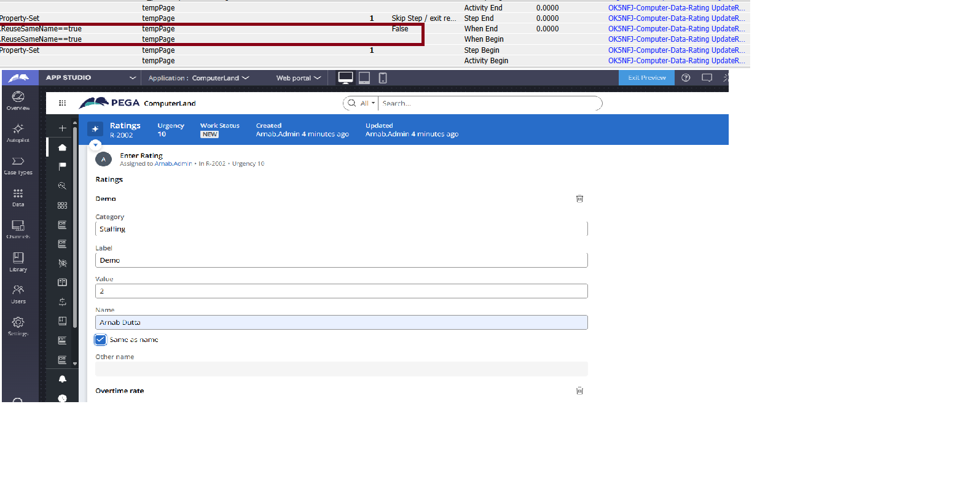Open the magnifier explore icon in portal navigation
Viewport: 980px width, 501px height.
(62, 186)
